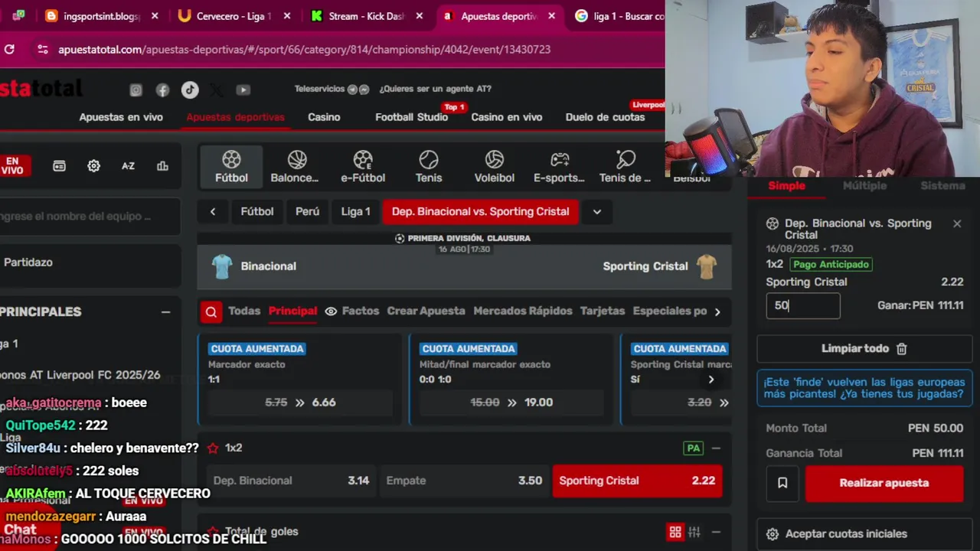The width and height of the screenshot is (980, 551).
Task: Bet on Dep. Binacional at 3.14
Action: (x=290, y=481)
